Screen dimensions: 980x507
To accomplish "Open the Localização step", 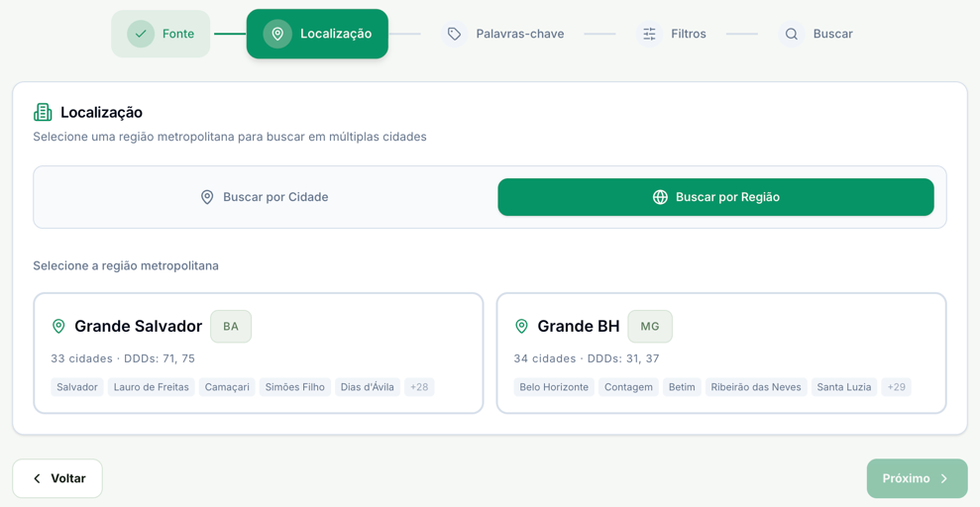I will (x=317, y=34).
